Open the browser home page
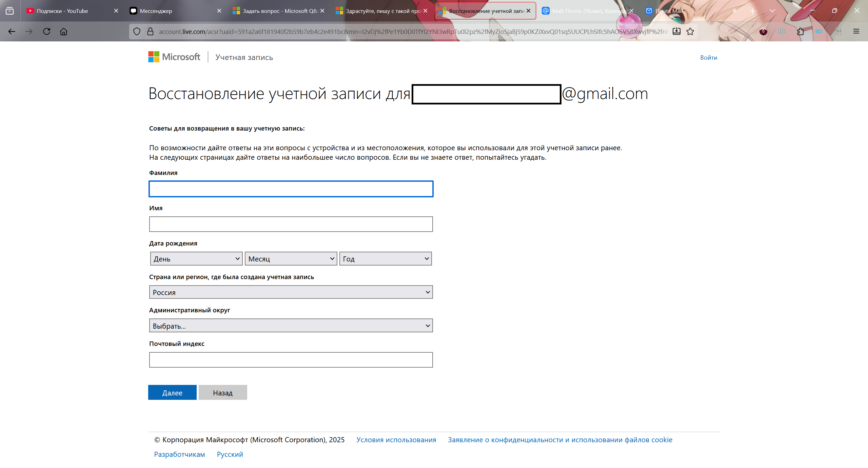 coord(64,32)
